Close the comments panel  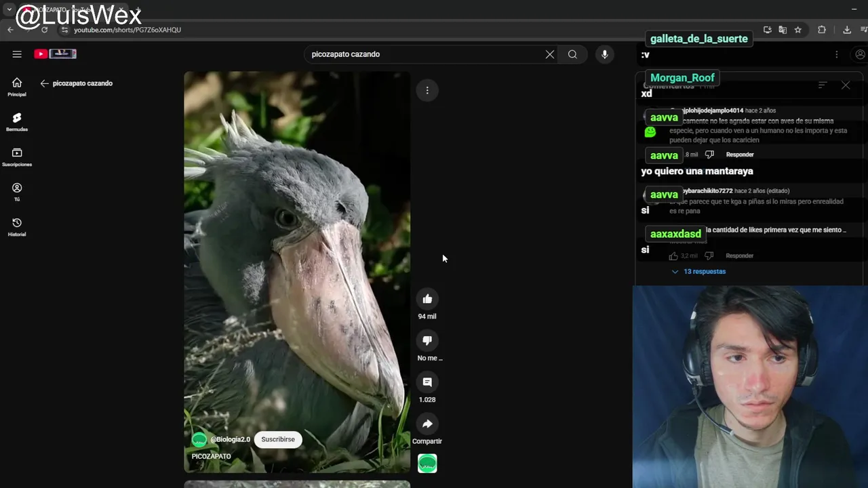click(x=846, y=85)
